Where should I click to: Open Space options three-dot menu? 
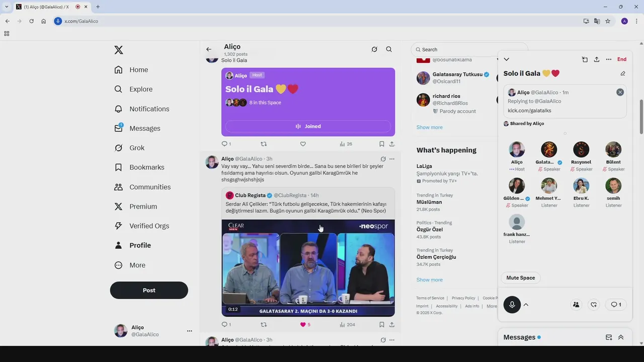pos(609,59)
